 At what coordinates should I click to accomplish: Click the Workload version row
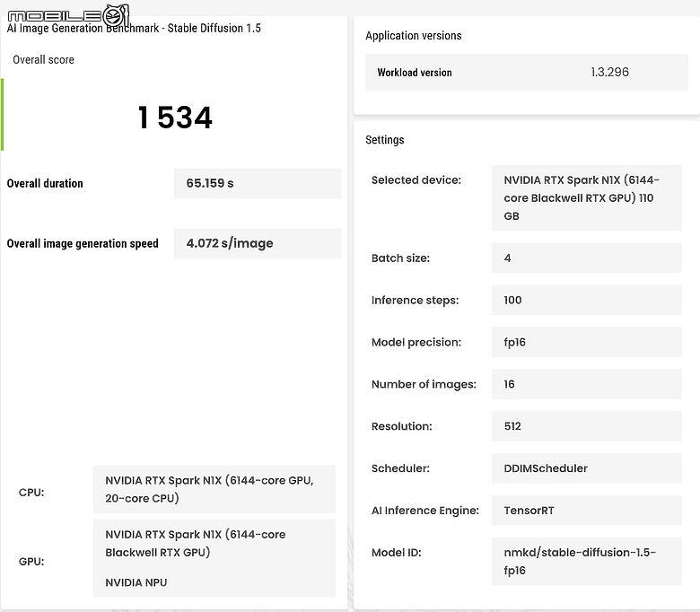(x=526, y=73)
